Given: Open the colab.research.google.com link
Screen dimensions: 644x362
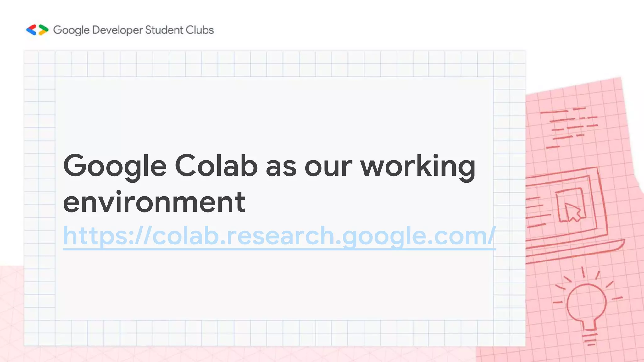Looking at the screenshot, I should point(279,236).
